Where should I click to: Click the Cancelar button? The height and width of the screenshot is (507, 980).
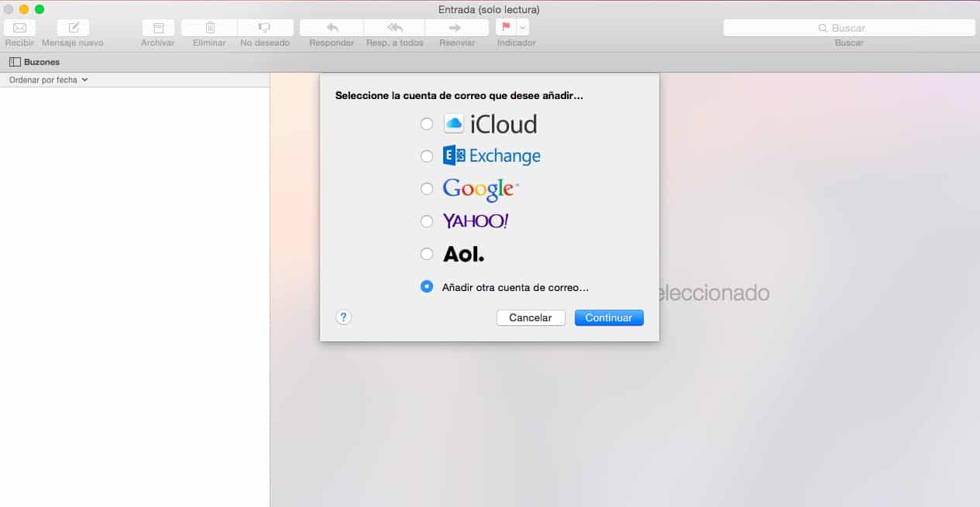[531, 318]
